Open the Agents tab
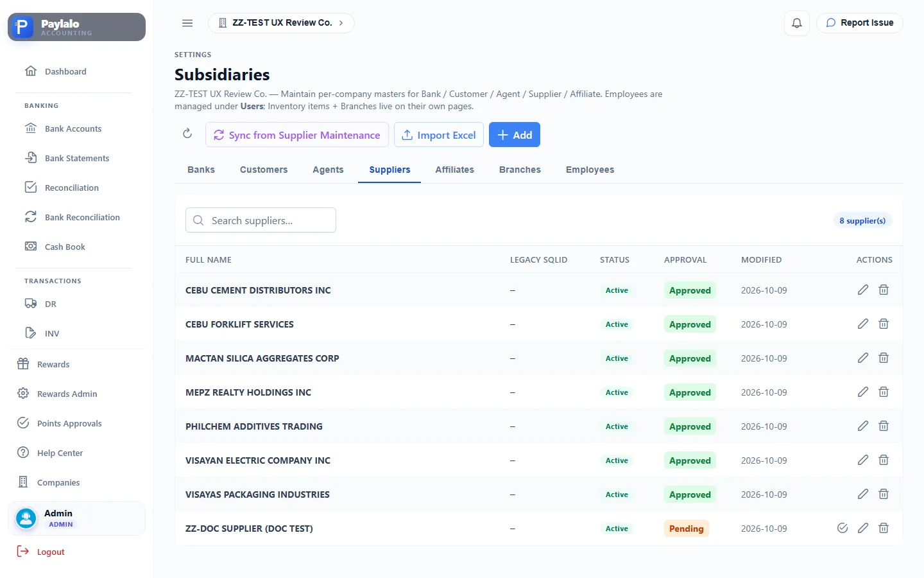The width and height of the screenshot is (924, 578). tap(328, 170)
